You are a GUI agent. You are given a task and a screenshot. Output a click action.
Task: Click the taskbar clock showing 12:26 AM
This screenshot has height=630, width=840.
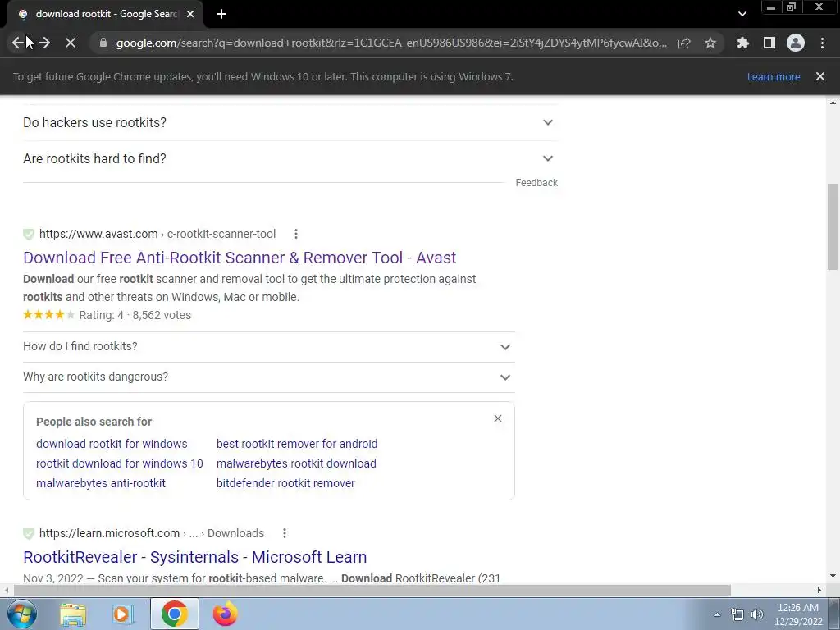click(798, 614)
